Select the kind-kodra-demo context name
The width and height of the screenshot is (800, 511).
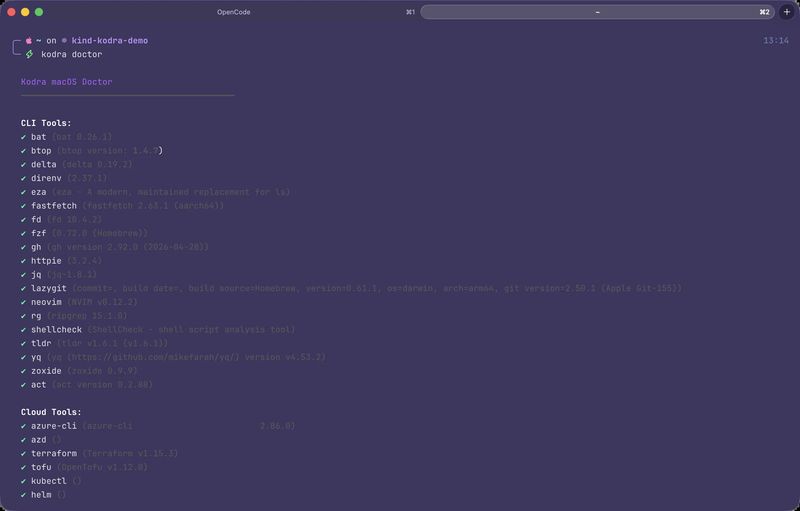[110, 40]
